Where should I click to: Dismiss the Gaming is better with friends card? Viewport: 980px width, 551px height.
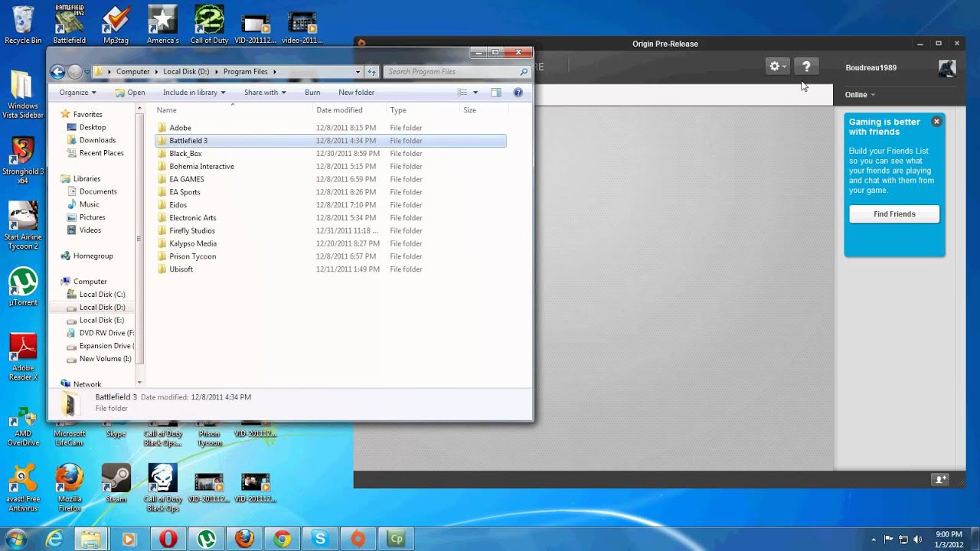(x=936, y=122)
